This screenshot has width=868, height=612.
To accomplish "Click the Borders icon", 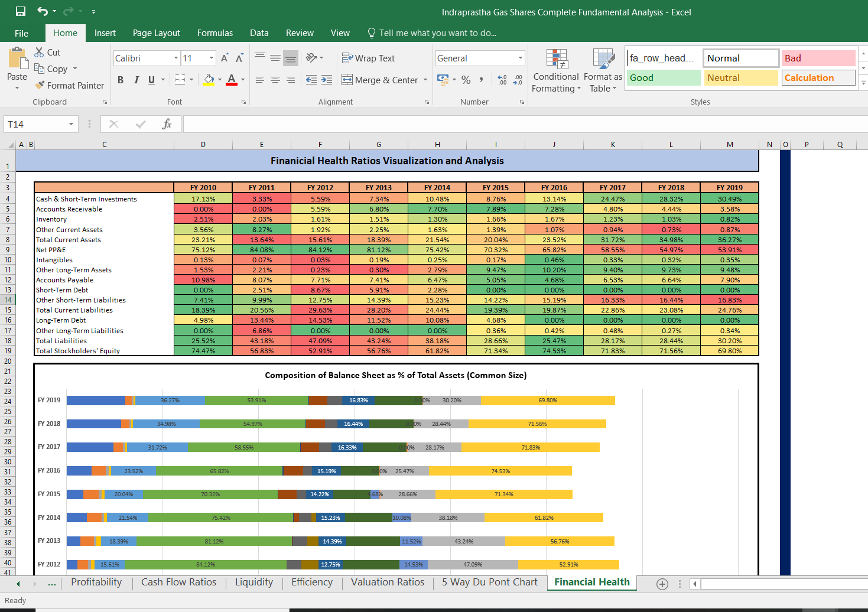I will (x=180, y=80).
